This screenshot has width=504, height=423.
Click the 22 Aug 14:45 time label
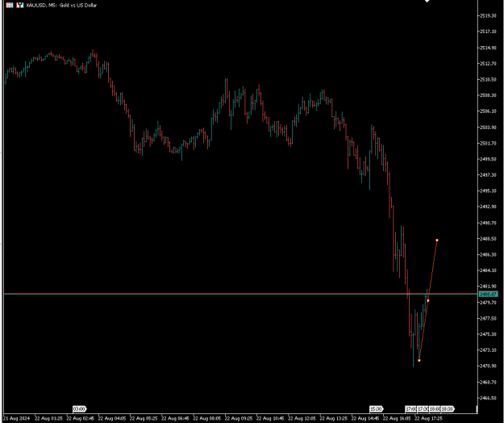pos(365,418)
